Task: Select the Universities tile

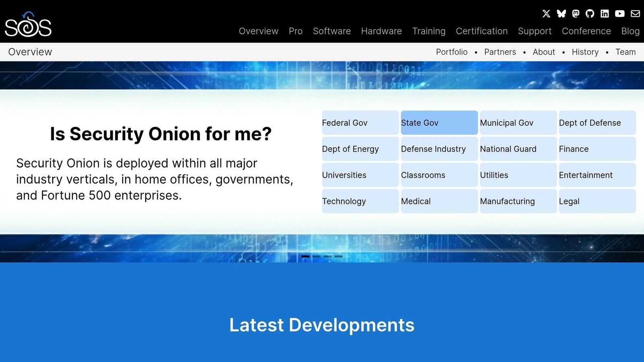Action: coord(360,175)
